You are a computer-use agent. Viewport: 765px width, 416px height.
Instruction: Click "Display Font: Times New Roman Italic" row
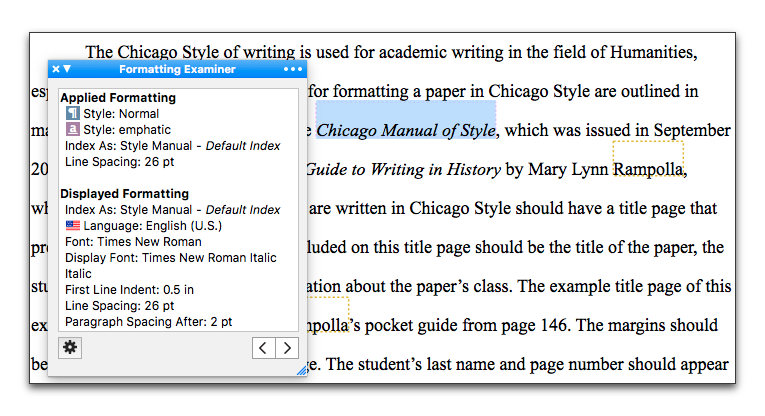(x=171, y=258)
